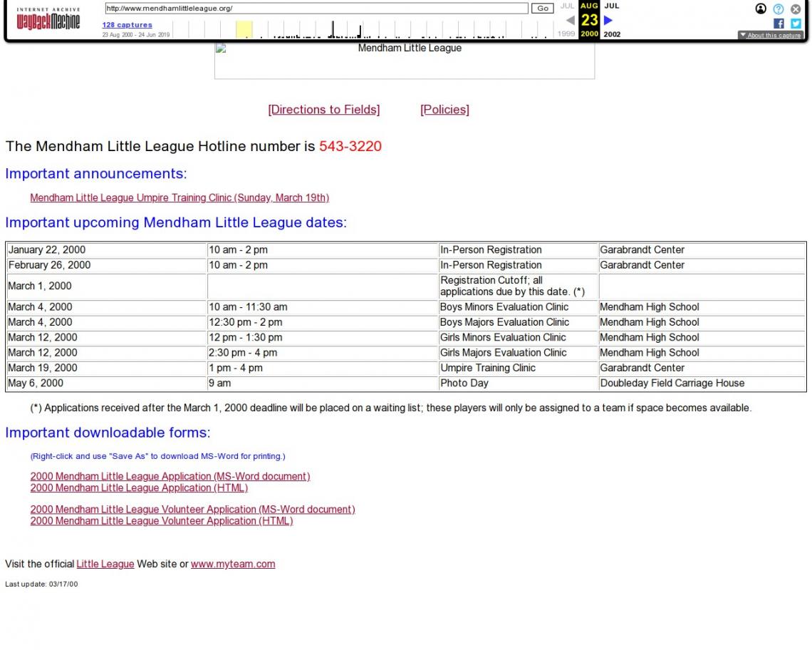This screenshot has height=650, width=812.
Task: Click the Wayback Machine logo
Action: click(48, 19)
